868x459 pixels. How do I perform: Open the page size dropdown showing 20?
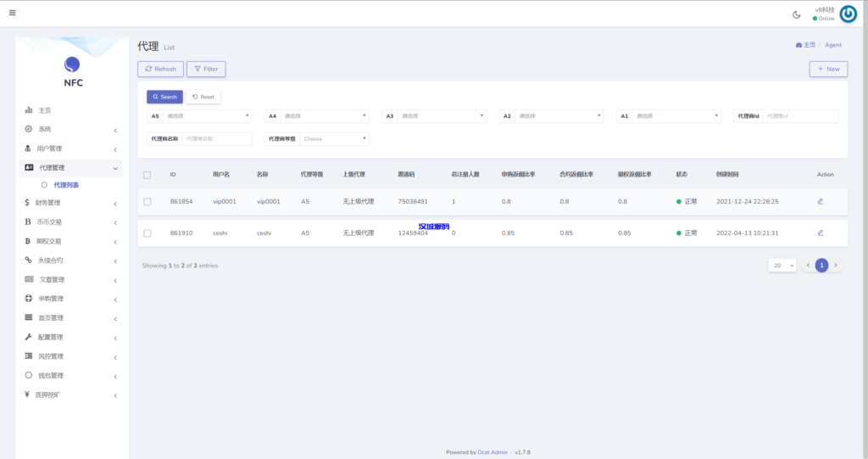coord(782,266)
